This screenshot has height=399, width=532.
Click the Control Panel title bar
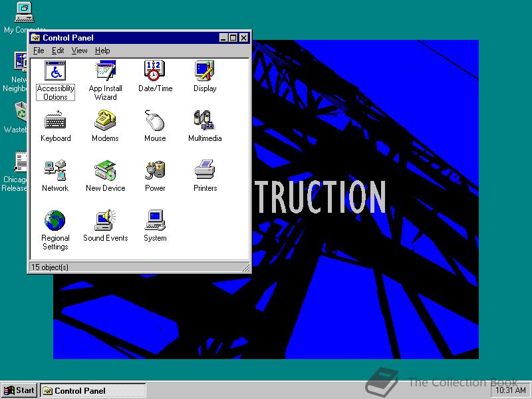[x=140, y=38]
